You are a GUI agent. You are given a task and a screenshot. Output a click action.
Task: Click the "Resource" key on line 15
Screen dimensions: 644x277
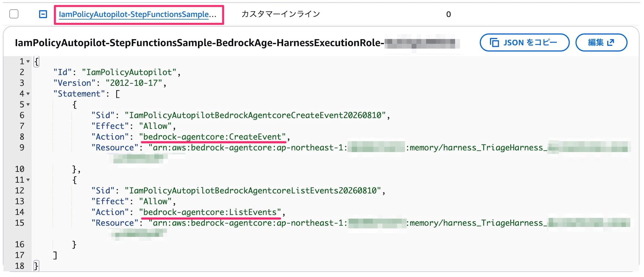click(x=115, y=223)
